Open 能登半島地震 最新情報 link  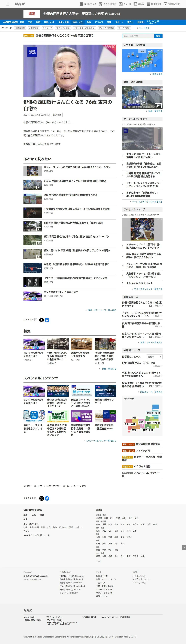pyautogui.click(x=148, y=444)
